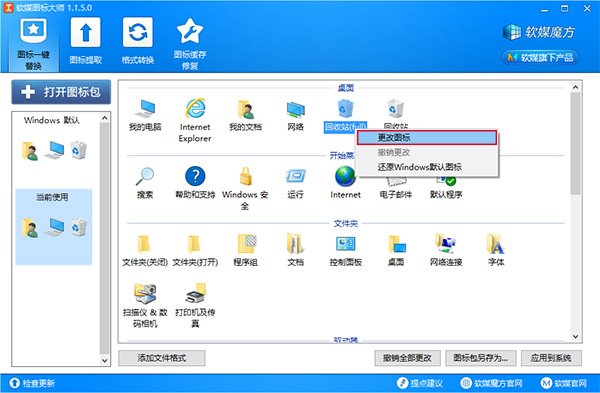Minimize the 软媒图标大师 window
This screenshot has width=600, height=393.
545,9
